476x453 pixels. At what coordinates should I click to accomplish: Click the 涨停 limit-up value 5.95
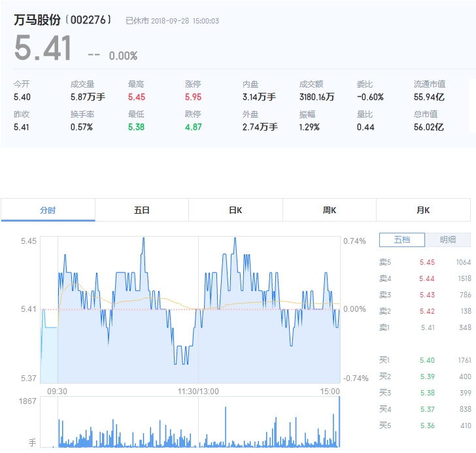(x=193, y=97)
